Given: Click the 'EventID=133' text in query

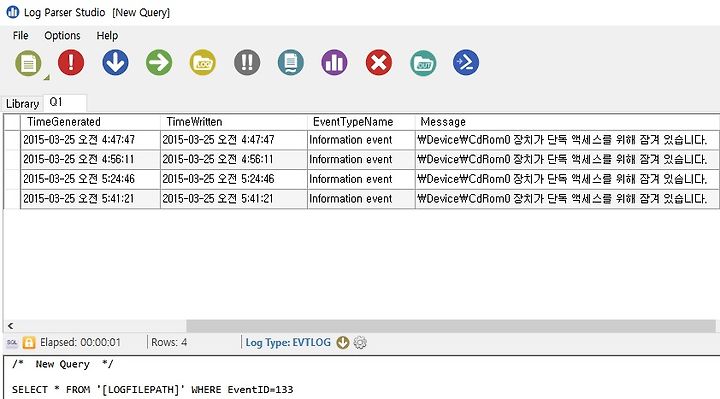Looking at the screenshot, I should [260, 390].
